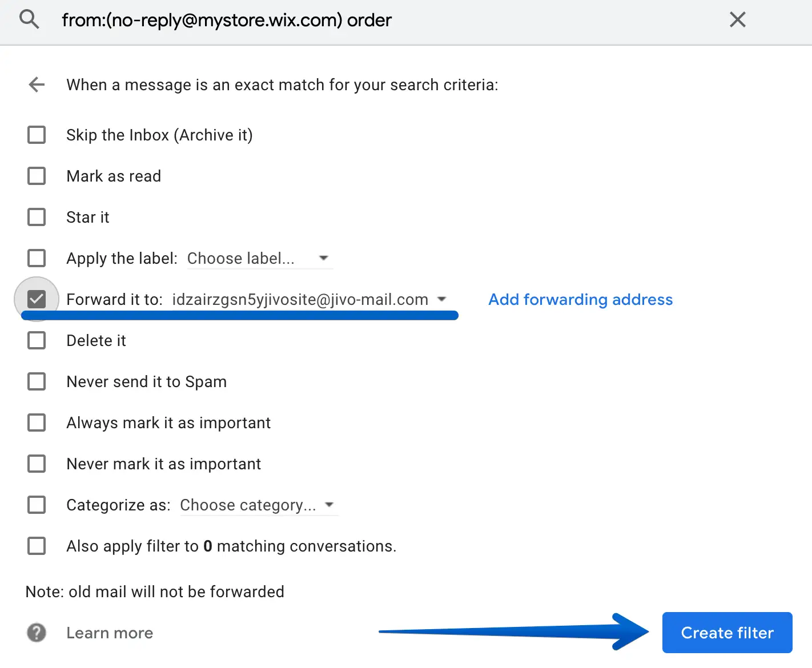
Task: Uncheck the Forward it to checkbox
Action: tap(37, 299)
